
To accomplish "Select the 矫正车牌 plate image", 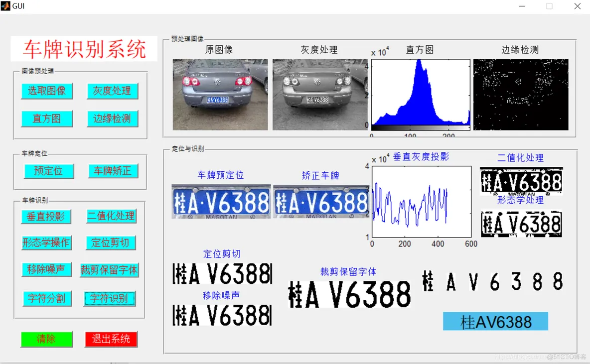I will tap(321, 202).
